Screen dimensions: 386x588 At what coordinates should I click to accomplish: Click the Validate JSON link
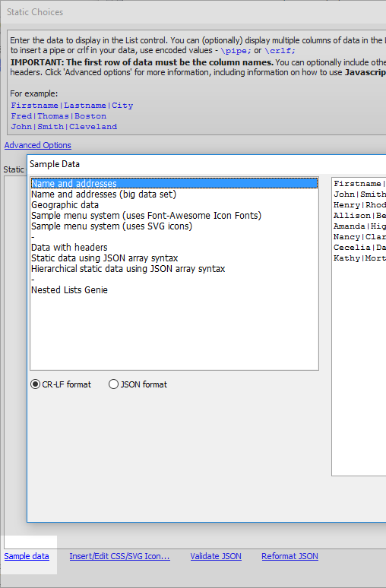[216, 556]
